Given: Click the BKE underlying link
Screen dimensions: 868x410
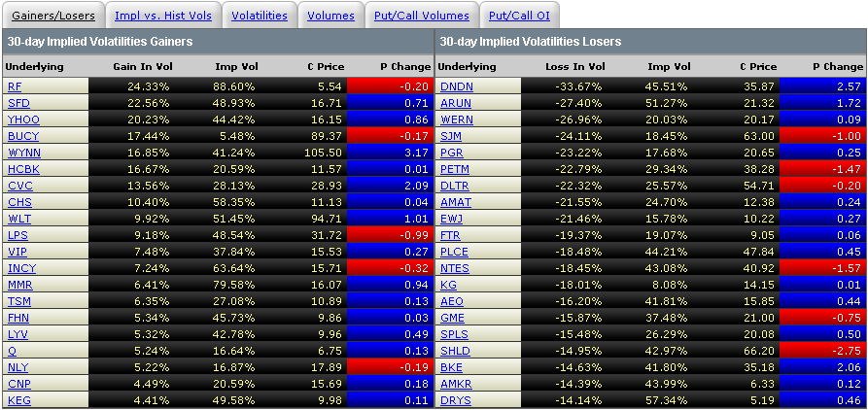Looking at the screenshot, I should [x=452, y=368].
